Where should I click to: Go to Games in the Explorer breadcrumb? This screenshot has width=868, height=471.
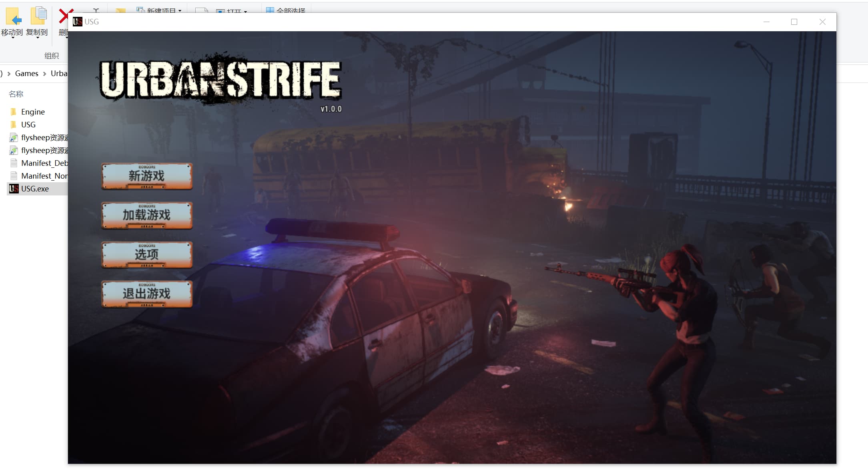[x=27, y=73]
